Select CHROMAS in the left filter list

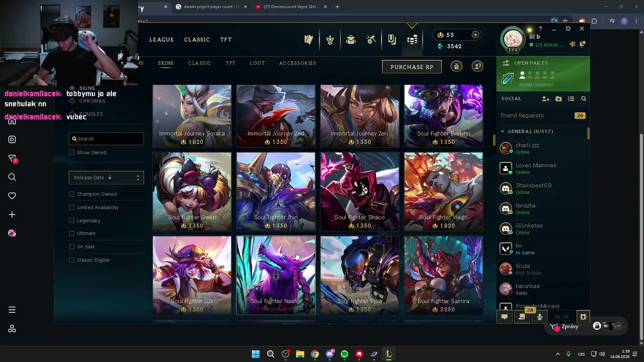coord(92,101)
